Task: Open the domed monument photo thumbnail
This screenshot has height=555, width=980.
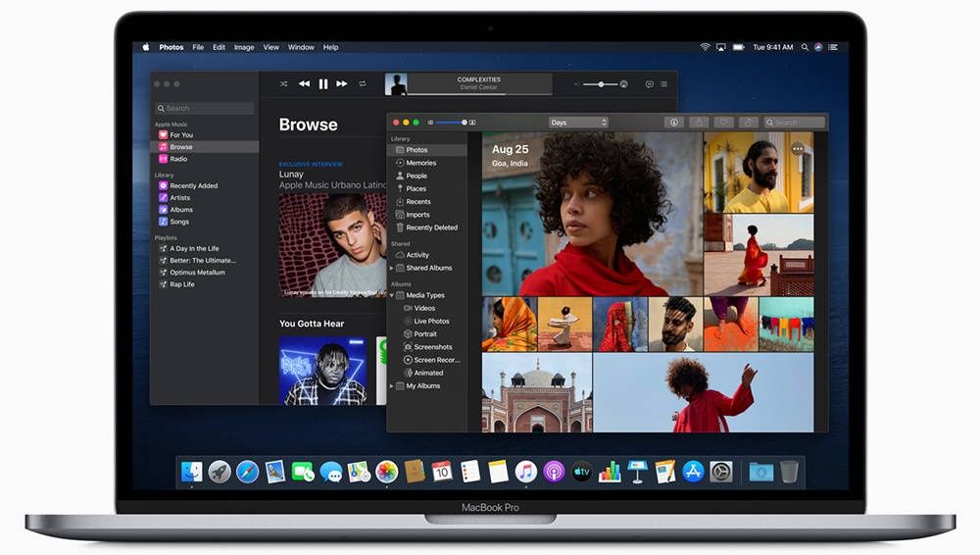Action: tap(537, 393)
